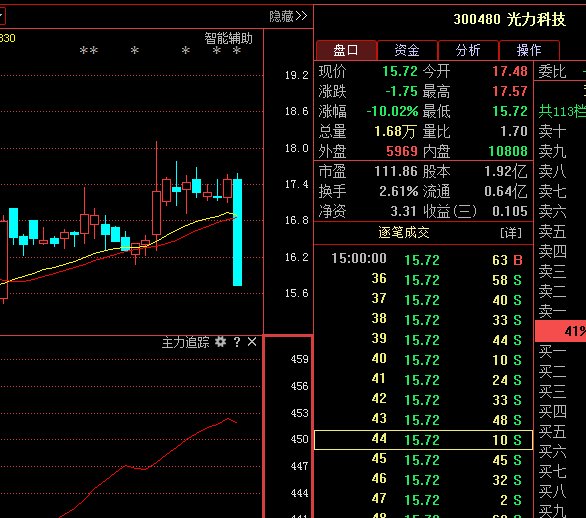The height and width of the screenshot is (518, 586).
Task: Click the 现价 value 15.72
Action: 400,71
